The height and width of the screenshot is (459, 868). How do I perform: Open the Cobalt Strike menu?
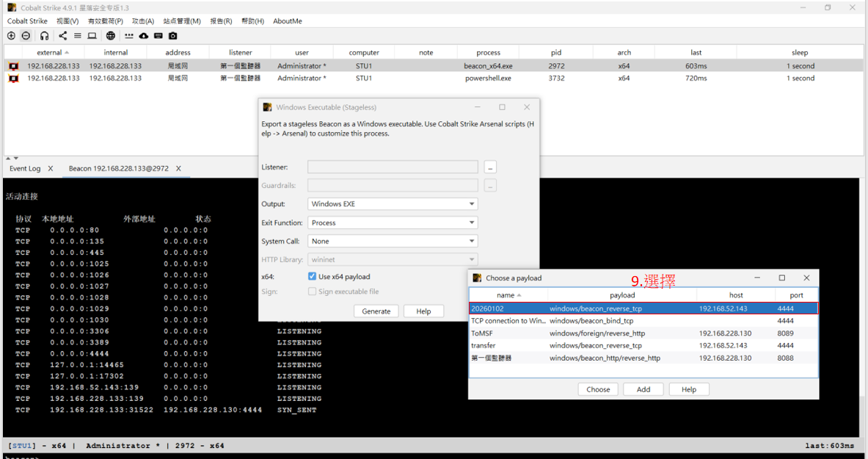27,21
